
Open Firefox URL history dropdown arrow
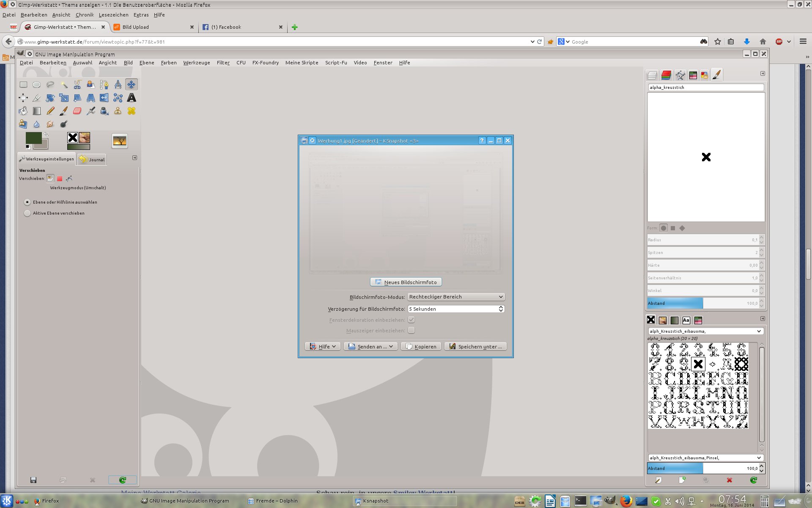(532, 42)
